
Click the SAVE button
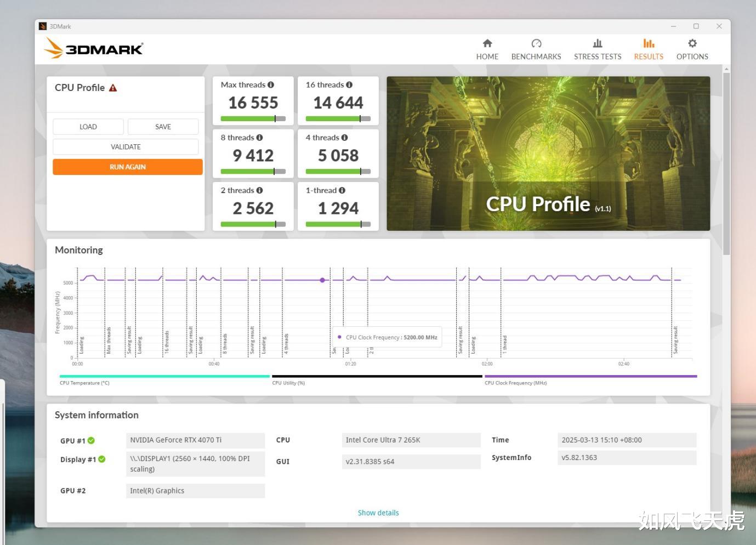coord(163,127)
